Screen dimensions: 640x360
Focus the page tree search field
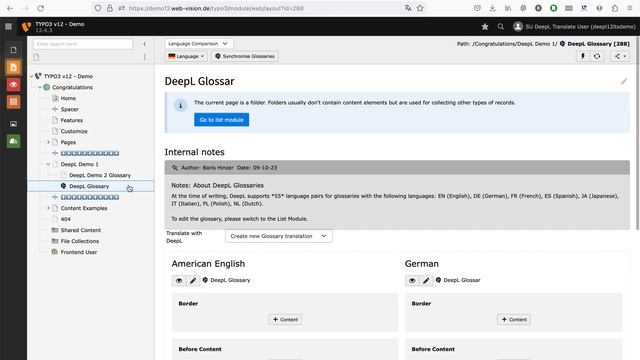[83, 44]
